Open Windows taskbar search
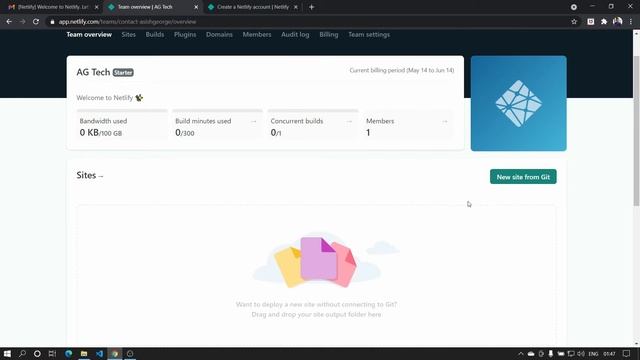The width and height of the screenshot is (640, 360). 22,353
